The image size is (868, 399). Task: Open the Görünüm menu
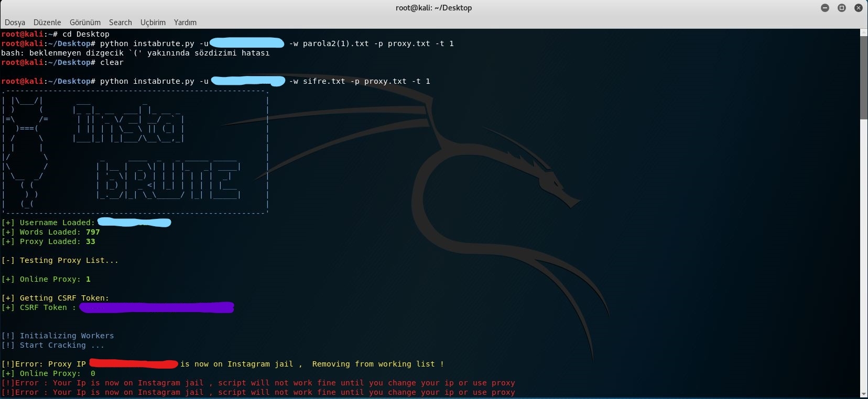pyautogui.click(x=85, y=23)
